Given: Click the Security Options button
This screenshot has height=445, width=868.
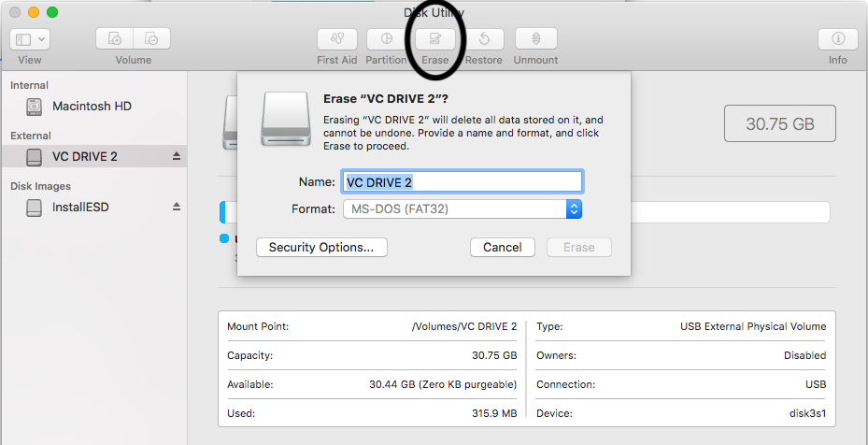Looking at the screenshot, I should click(x=321, y=247).
